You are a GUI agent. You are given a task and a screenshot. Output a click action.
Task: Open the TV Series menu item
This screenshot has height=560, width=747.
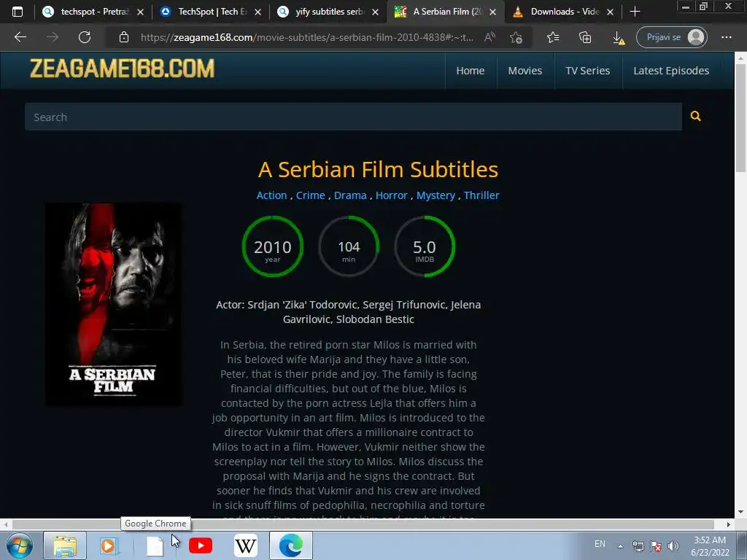coord(587,71)
